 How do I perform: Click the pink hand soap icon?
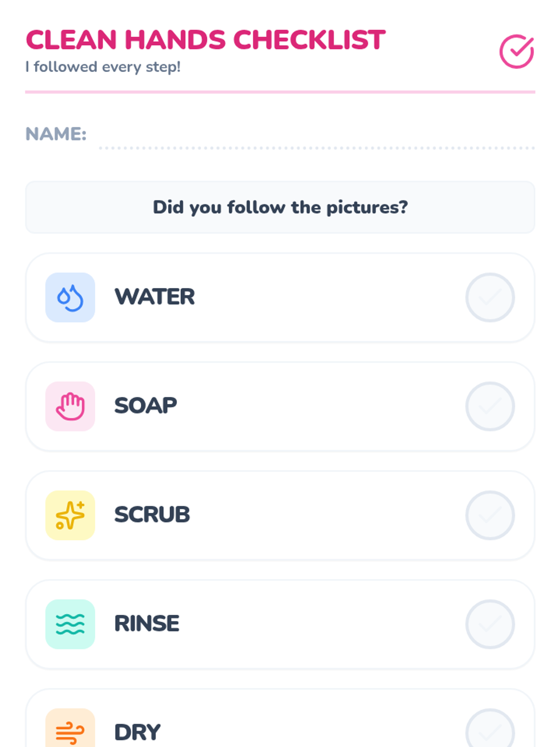[70, 406]
